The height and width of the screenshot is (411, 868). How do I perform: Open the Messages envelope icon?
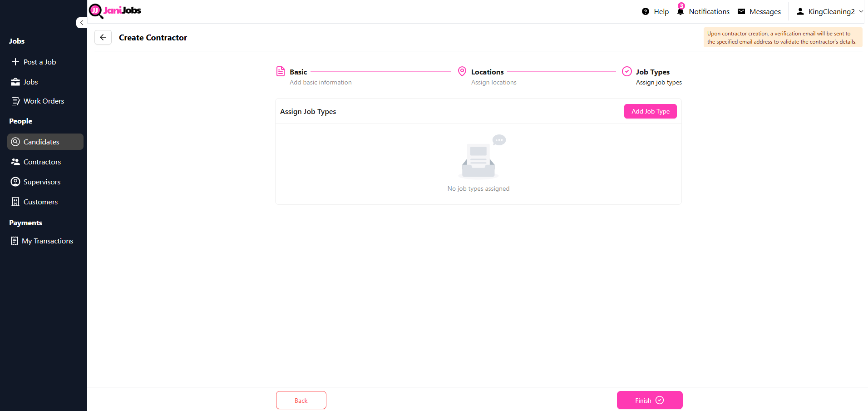[741, 11]
